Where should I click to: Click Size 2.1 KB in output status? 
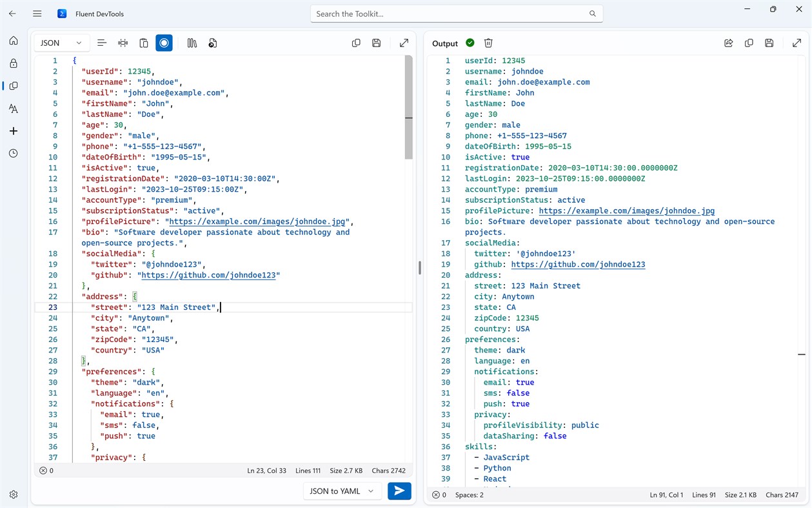coord(741,495)
